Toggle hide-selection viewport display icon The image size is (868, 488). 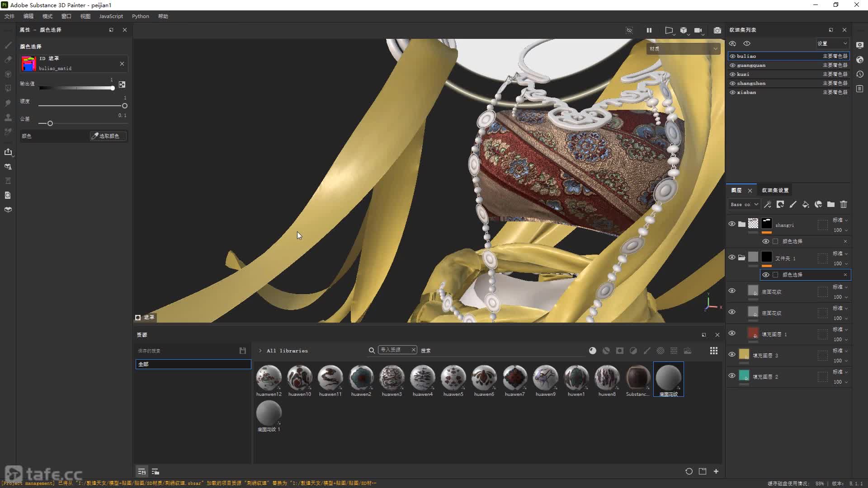(629, 30)
